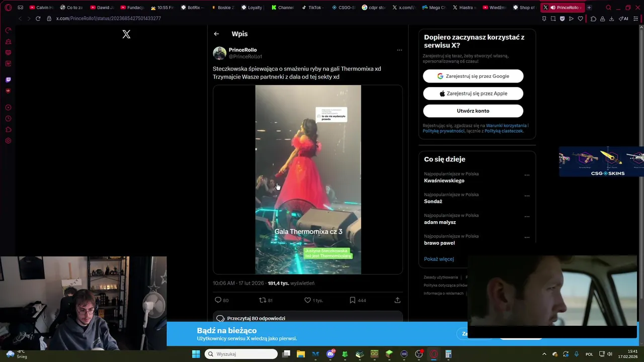The height and width of the screenshot is (362, 644).
Task: Open a new tab with plus button
Action: (589, 8)
